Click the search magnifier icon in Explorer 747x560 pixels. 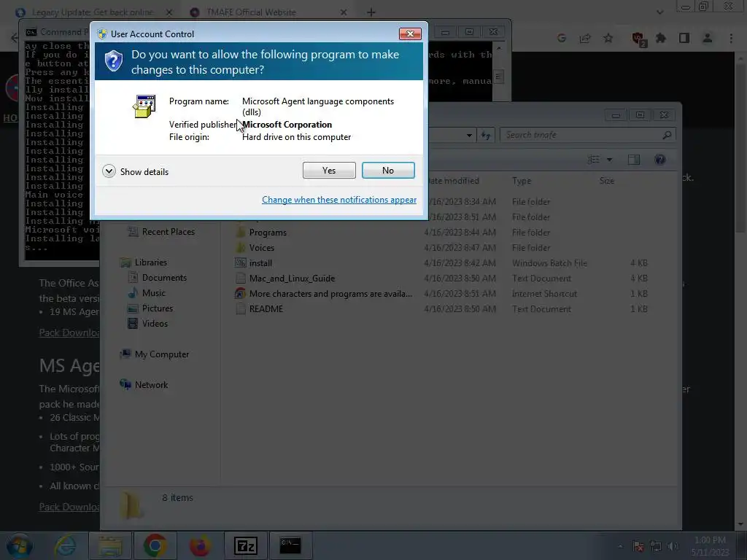(x=667, y=135)
